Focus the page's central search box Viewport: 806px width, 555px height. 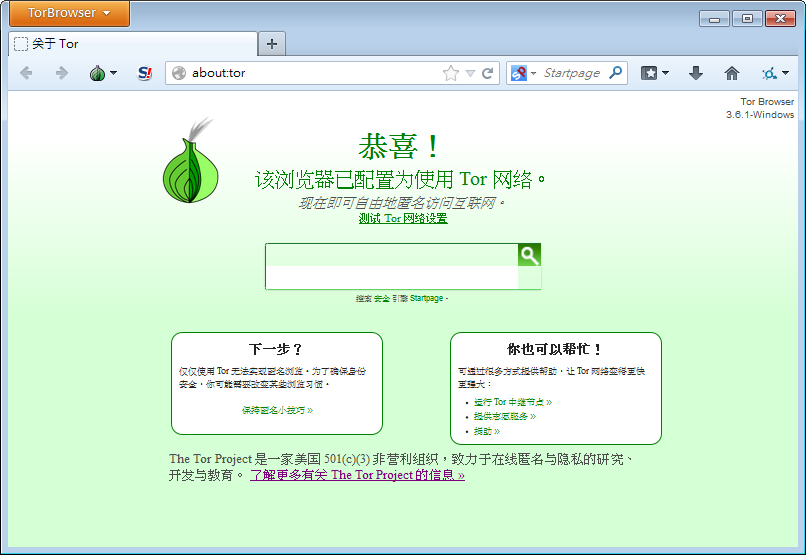(392, 266)
